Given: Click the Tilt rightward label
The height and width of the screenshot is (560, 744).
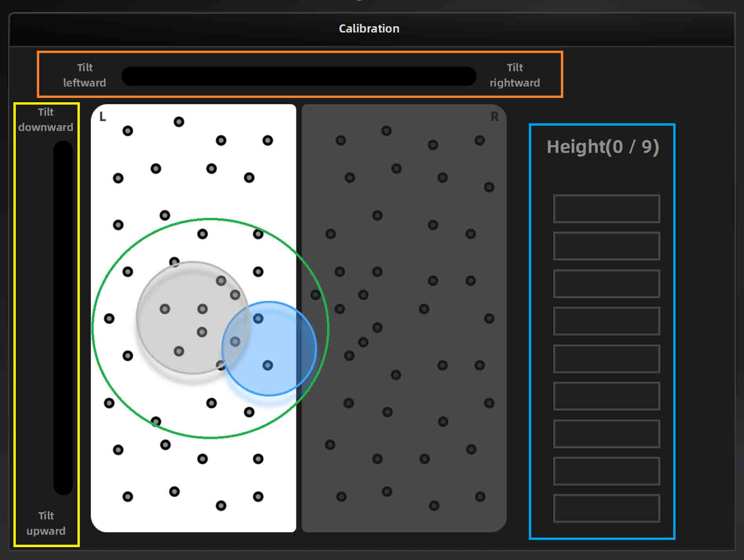Looking at the screenshot, I should pyautogui.click(x=514, y=75).
